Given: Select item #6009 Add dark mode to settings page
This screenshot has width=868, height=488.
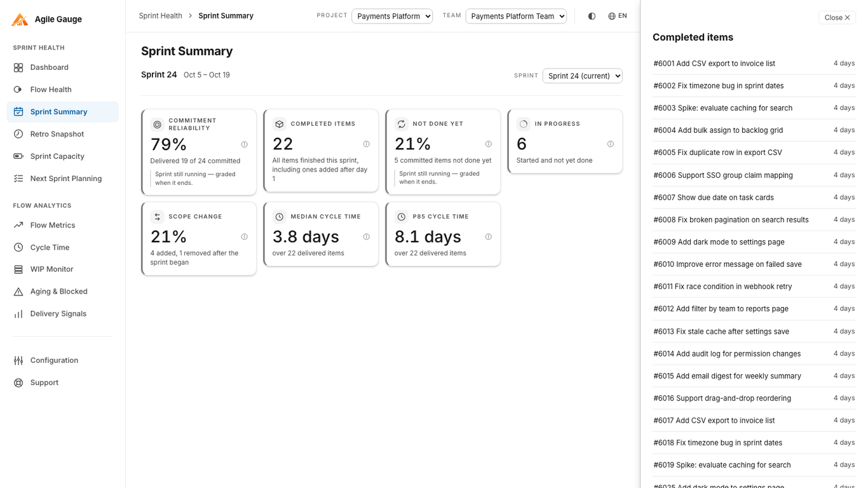Looking at the screenshot, I should coord(754,242).
